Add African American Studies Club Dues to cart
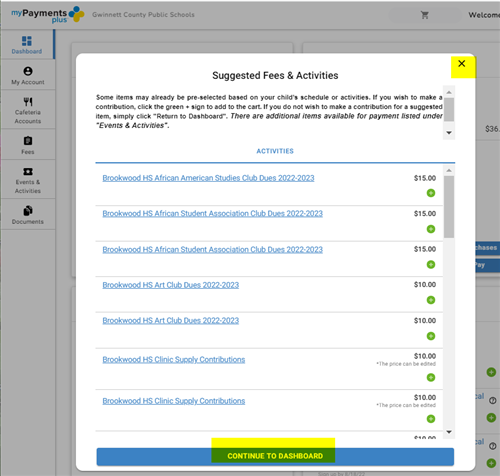 431,193
